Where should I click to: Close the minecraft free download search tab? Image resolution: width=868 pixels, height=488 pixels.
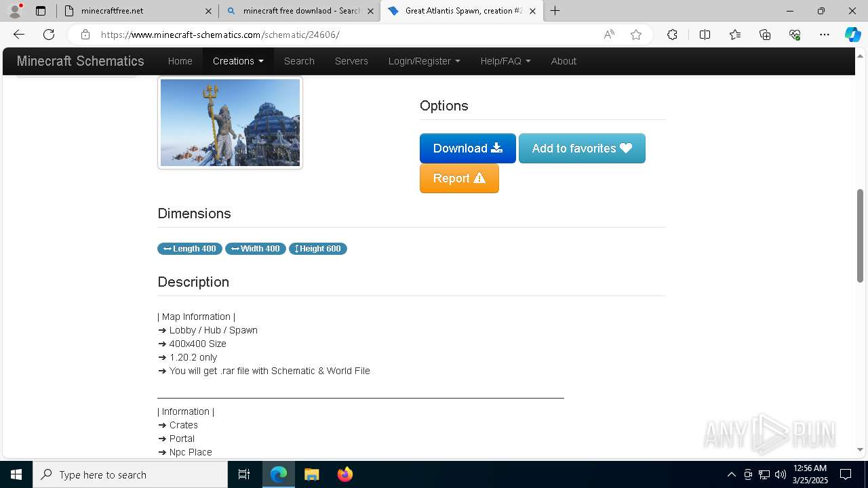click(x=370, y=11)
